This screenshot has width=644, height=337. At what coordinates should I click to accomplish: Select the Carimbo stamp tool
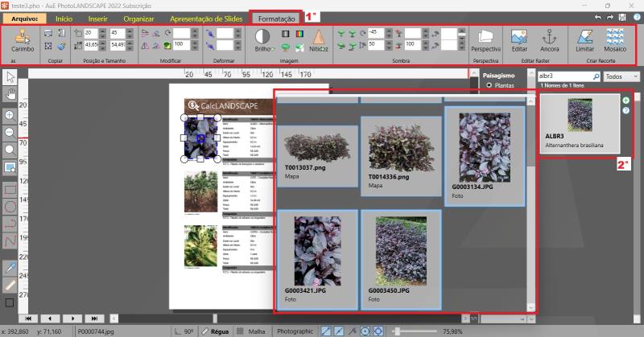coord(23,41)
